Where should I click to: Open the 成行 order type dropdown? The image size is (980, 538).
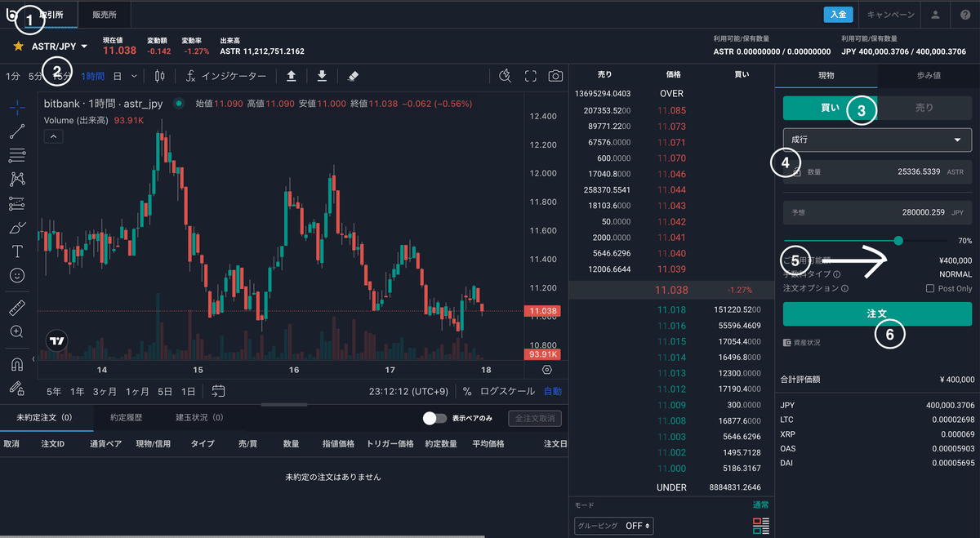877,140
